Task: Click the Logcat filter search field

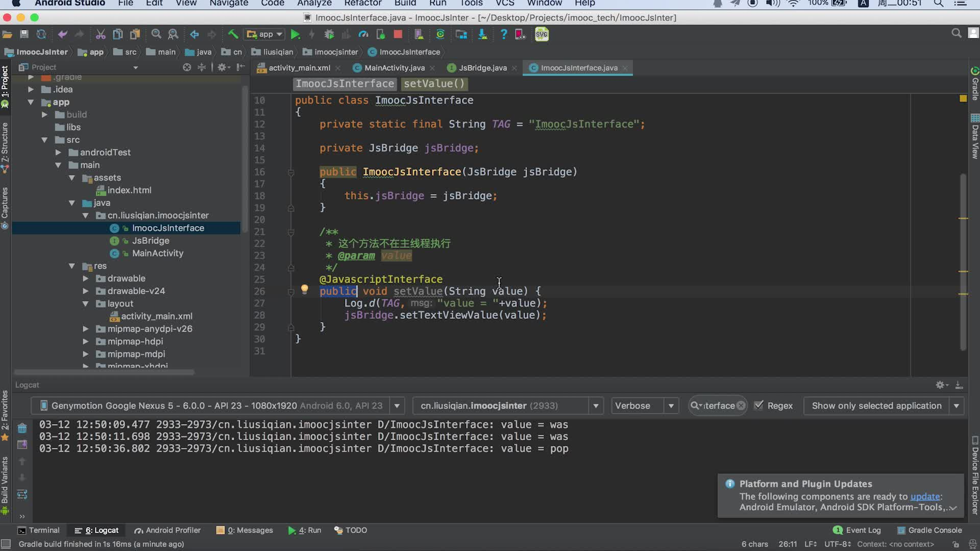Action: tap(719, 406)
